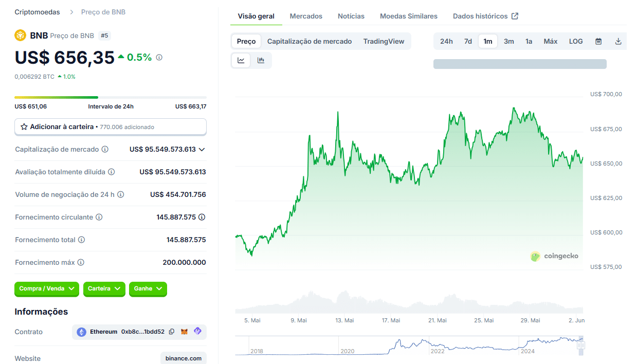Click the US$ 651,06 24h low
The width and height of the screenshot is (636, 364).
(31, 106)
